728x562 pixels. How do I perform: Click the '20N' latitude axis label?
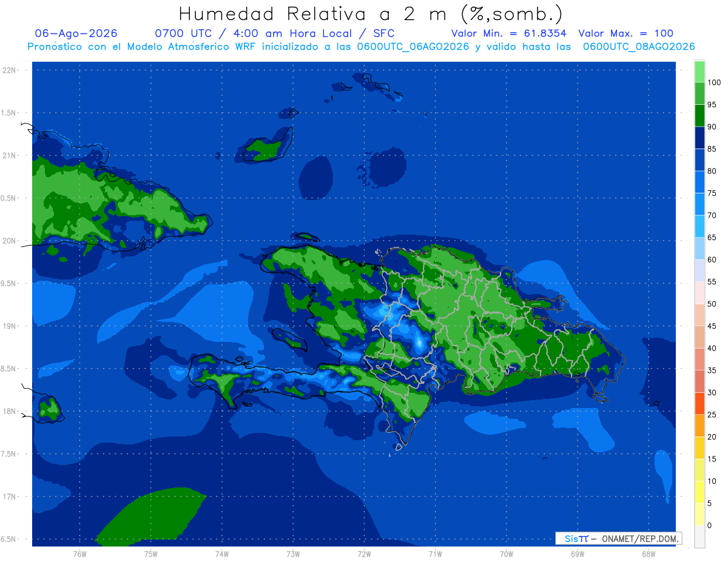point(10,241)
